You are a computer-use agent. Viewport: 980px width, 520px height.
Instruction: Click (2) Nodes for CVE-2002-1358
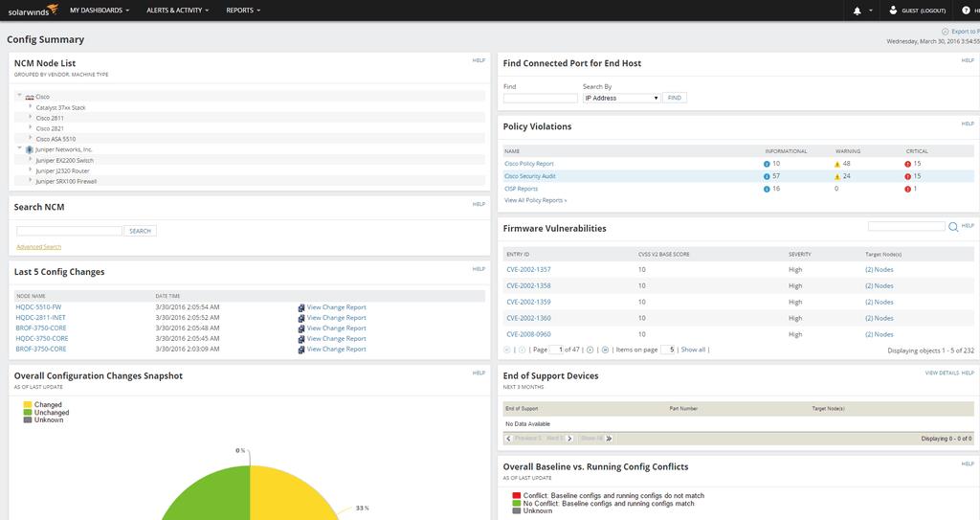[880, 286]
